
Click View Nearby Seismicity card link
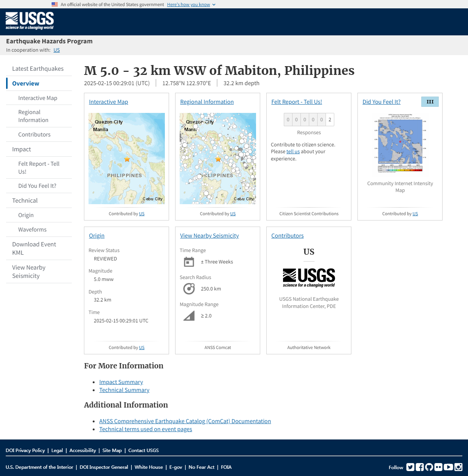(209, 236)
